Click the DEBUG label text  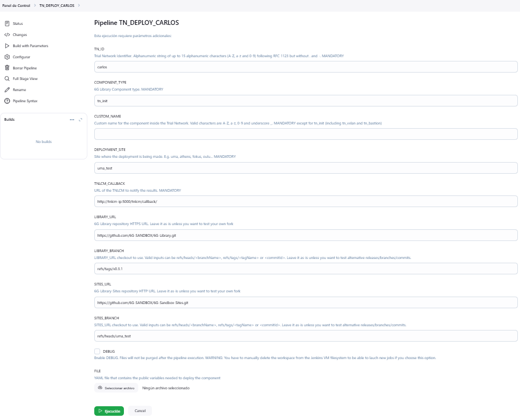(x=109, y=351)
